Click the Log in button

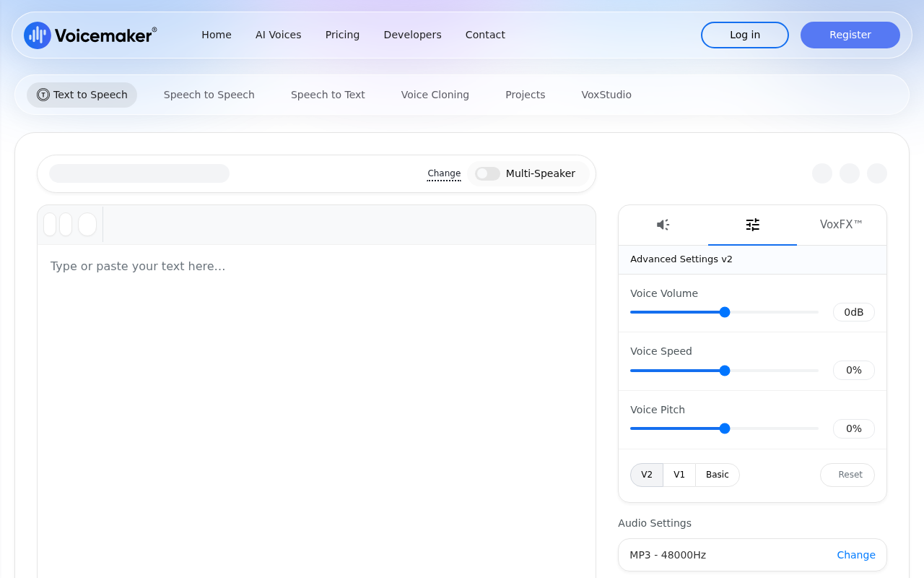[x=745, y=35]
